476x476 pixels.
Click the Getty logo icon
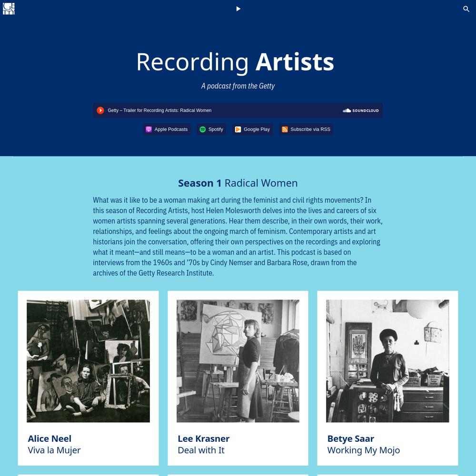point(9,9)
